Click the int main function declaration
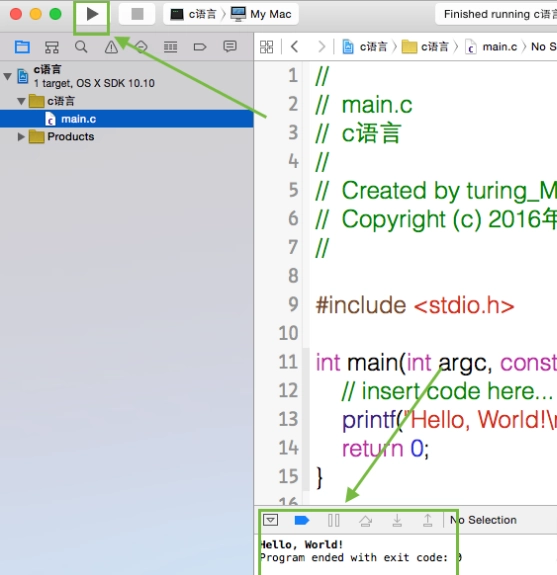 pos(436,362)
